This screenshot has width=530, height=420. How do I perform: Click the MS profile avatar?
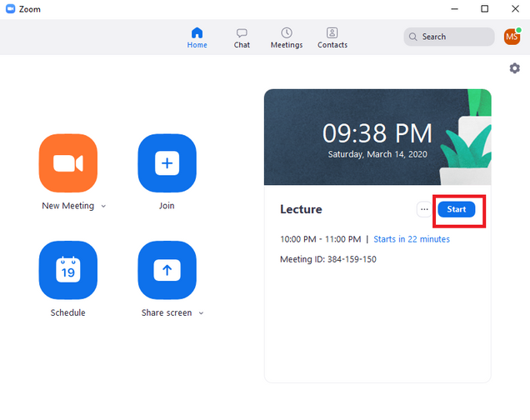pos(512,37)
